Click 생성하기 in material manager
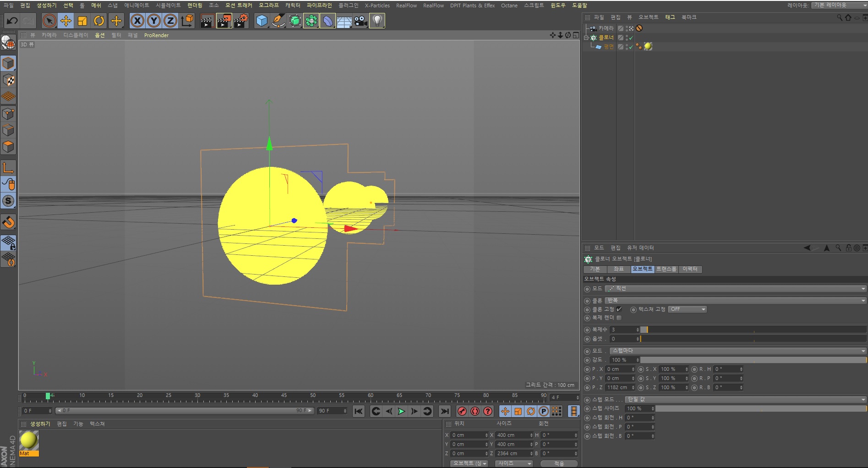The height and width of the screenshot is (468, 868). (x=40, y=424)
